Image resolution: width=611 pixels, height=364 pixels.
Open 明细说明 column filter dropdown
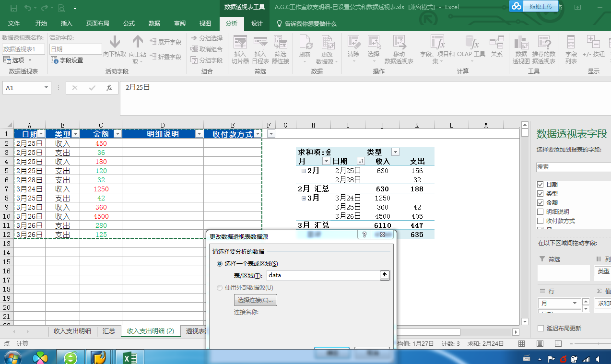199,134
